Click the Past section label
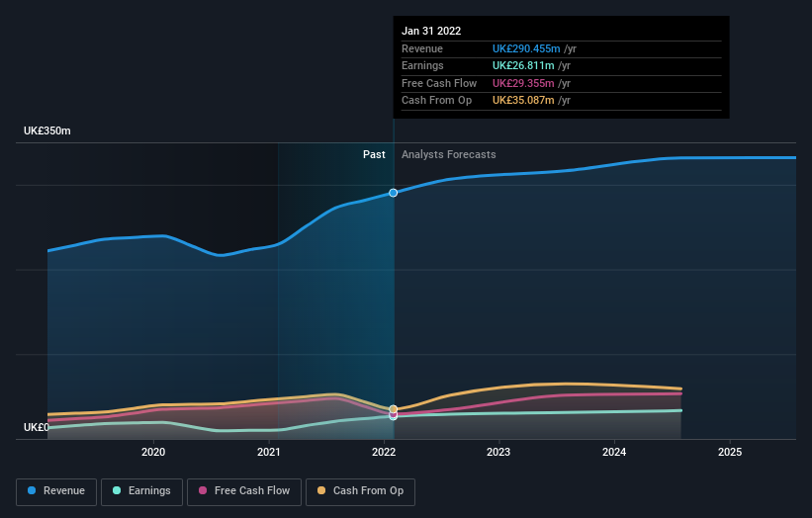 [374, 154]
